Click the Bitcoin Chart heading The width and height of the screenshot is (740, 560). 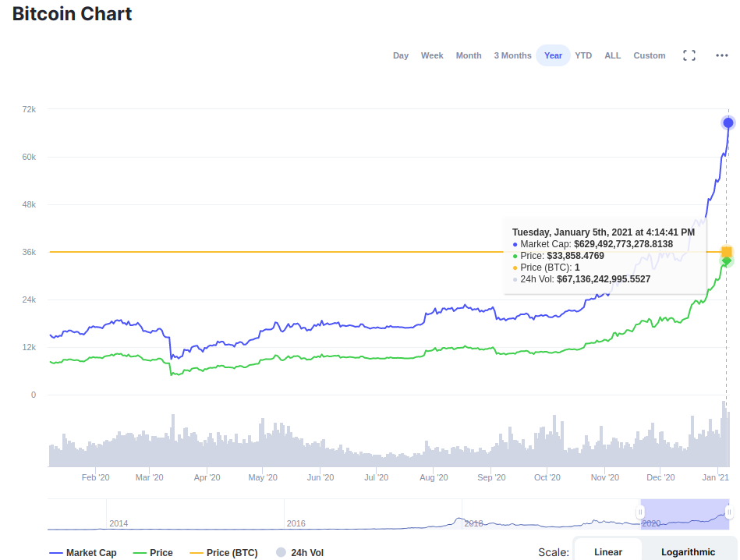73,14
